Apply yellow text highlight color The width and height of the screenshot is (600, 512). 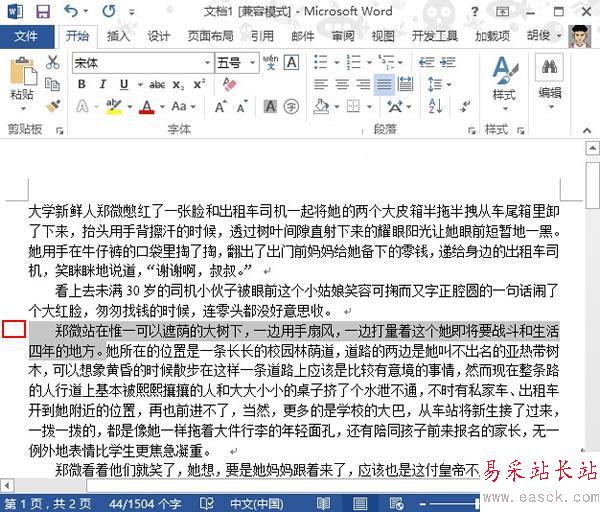click(x=114, y=106)
